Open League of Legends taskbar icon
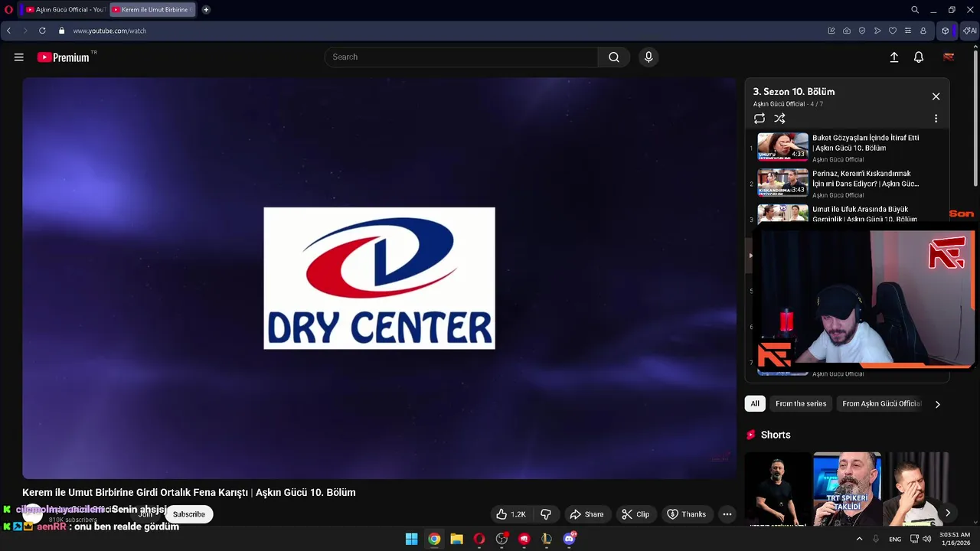This screenshot has height=551, width=980. point(547,539)
